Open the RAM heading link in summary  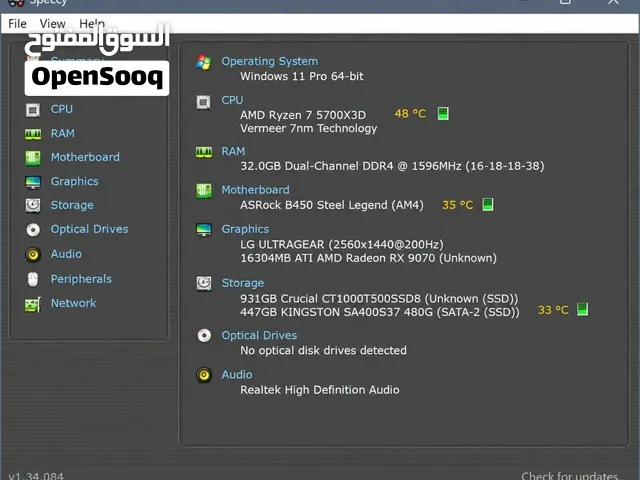click(x=233, y=151)
